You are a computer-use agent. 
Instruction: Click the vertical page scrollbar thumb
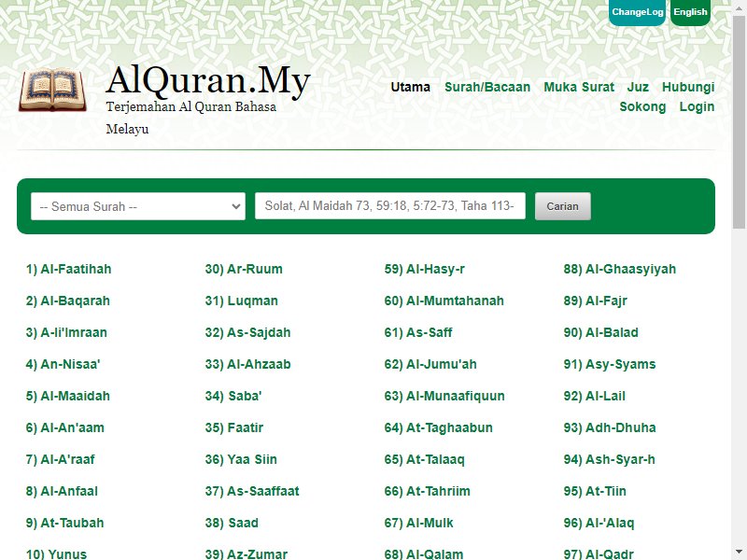coord(740,121)
